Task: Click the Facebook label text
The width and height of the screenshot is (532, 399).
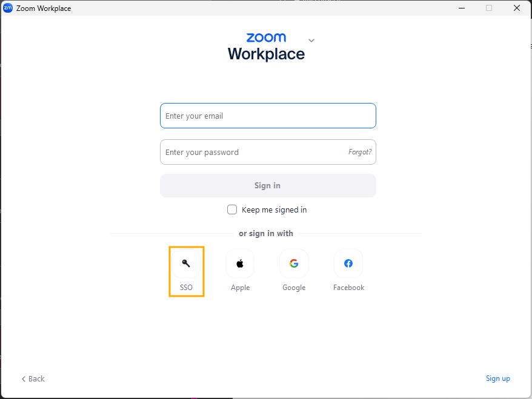Action: point(349,288)
